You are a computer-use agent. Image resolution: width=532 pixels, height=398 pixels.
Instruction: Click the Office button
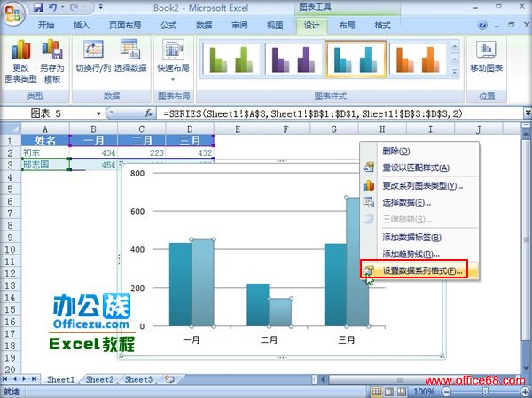click(13, 14)
